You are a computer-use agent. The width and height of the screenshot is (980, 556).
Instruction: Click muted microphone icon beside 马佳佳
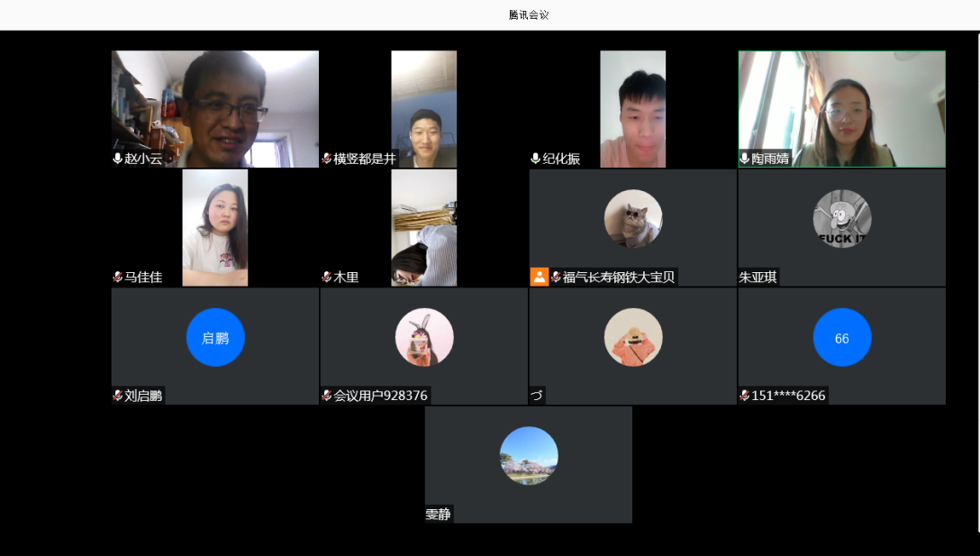click(117, 278)
